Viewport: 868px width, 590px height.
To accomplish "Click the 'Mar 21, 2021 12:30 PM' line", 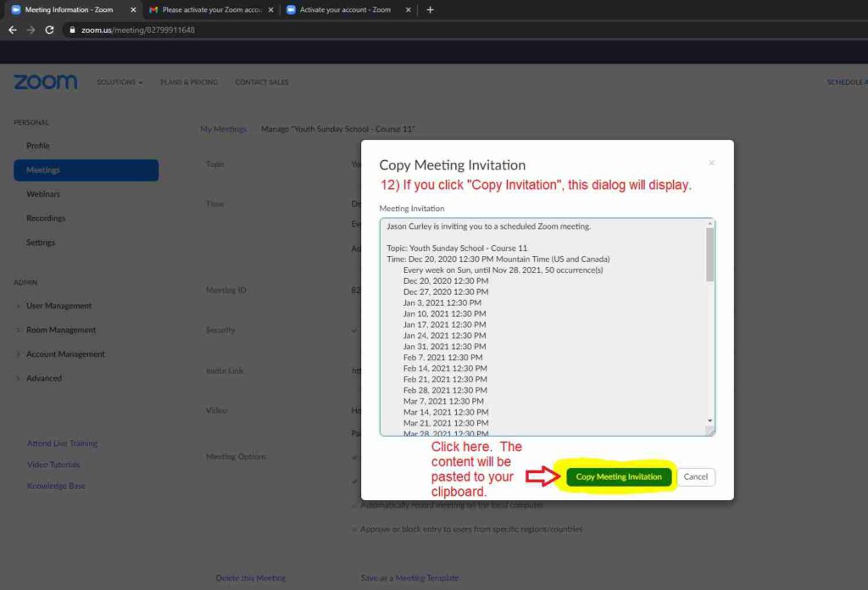I will pyautogui.click(x=446, y=423).
